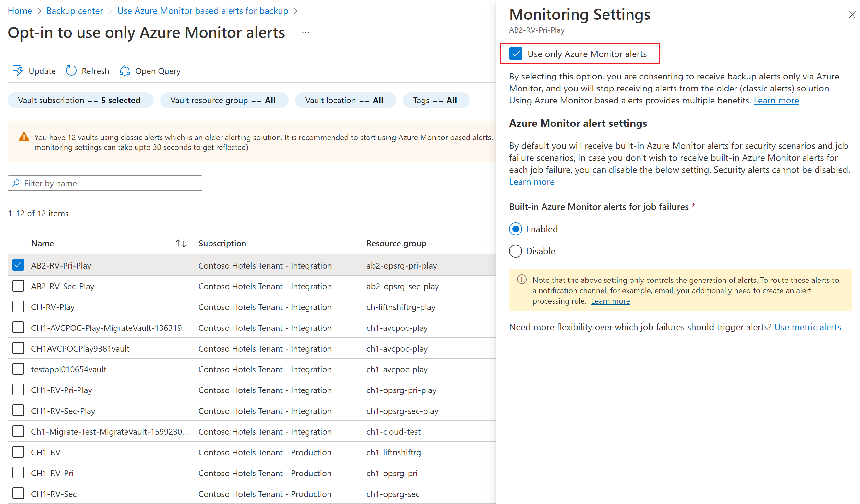Image resolution: width=860 pixels, height=504 pixels.
Task: Type in the Filter by name input field
Action: [x=105, y=183]
